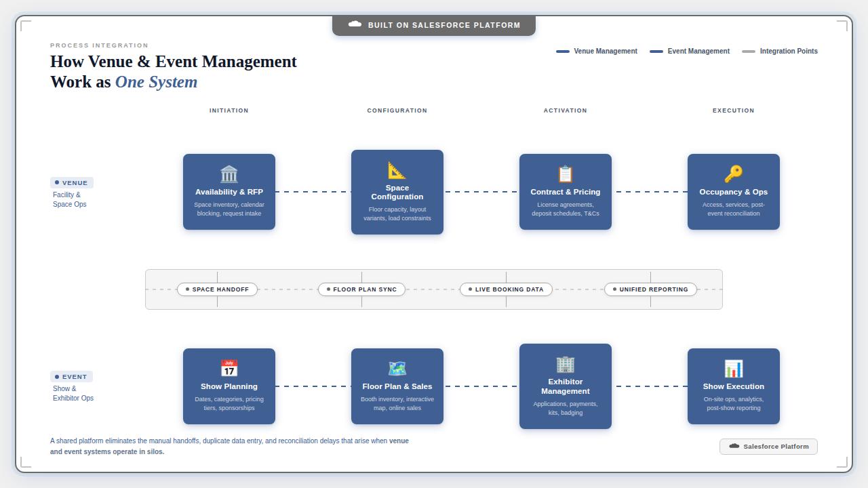
Task: Click the 'PROCESS INTEGRATION' eyebrow label
Action: pos(99,45)
